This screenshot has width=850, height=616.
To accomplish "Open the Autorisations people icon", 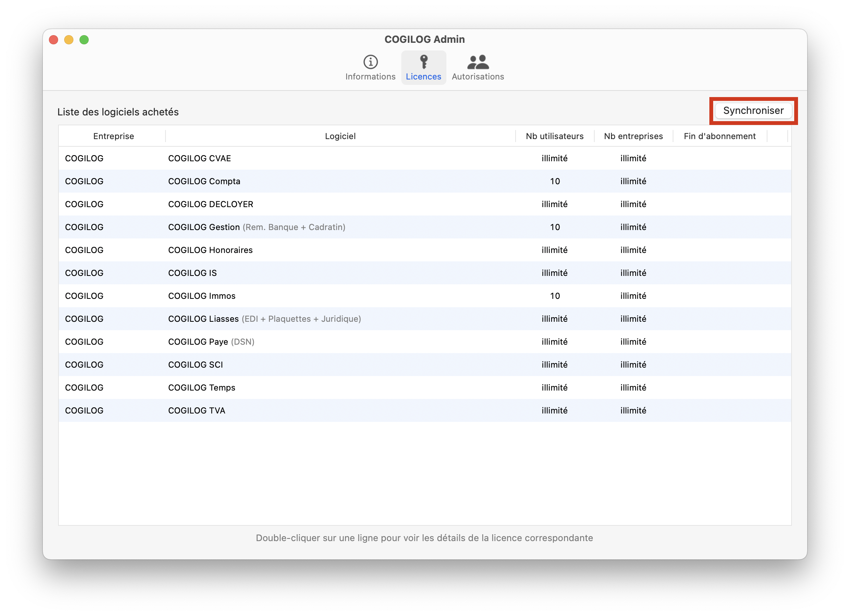I will pyautogui.click(x=478, y=62).
